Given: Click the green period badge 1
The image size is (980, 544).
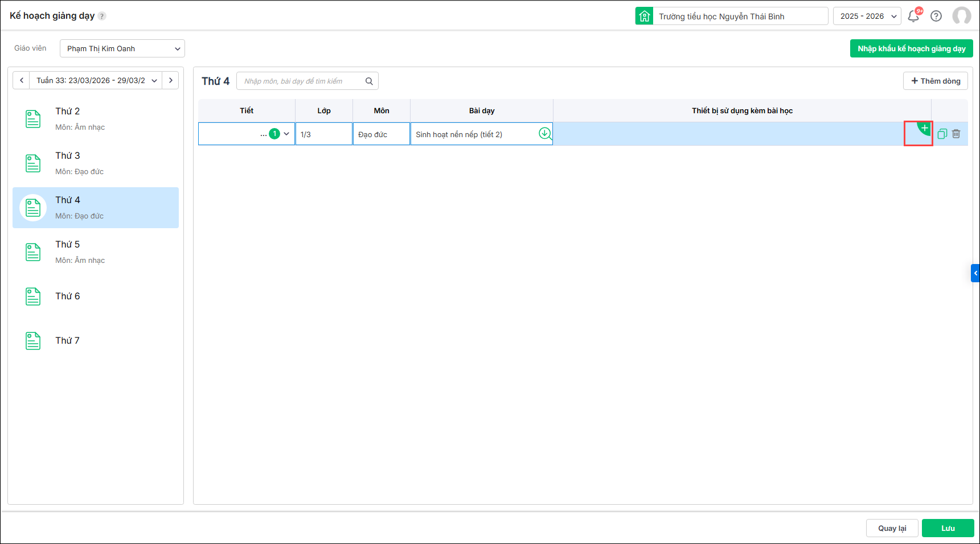Looking at the screenshot, I should click(x=274, y=134).
